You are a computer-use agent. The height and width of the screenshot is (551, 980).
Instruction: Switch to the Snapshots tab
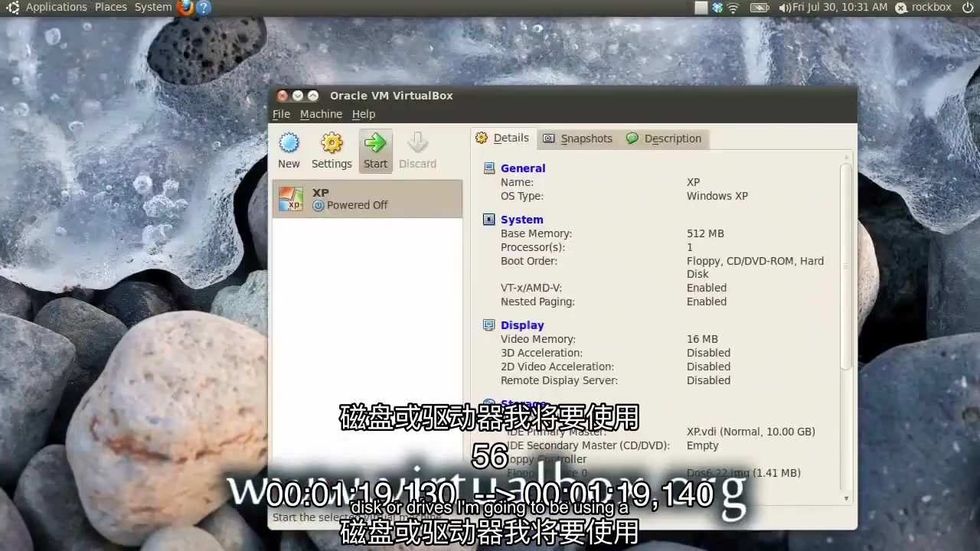tap(578, 139)
